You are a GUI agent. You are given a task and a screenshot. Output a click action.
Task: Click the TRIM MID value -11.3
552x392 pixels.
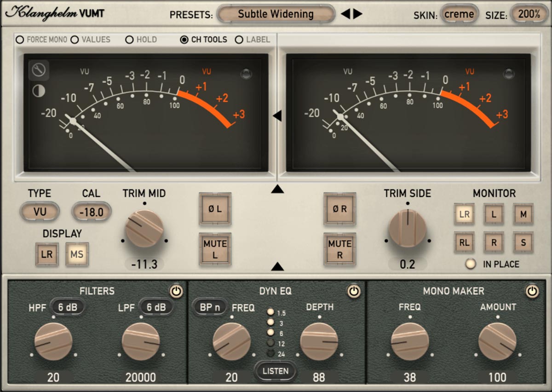(x=144, y=264)
